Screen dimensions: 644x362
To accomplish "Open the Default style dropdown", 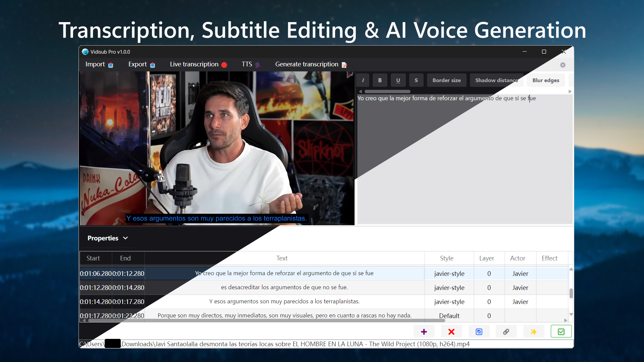I will coord(449,315).
